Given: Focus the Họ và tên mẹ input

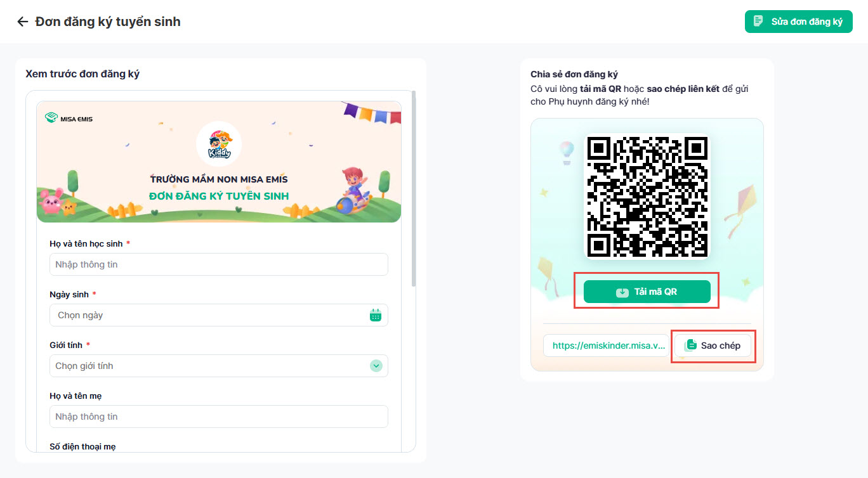Looking at the screenshot, I should (219, 417).
